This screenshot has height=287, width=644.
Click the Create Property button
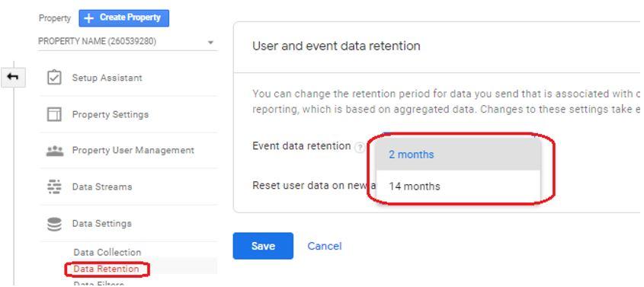(x=123, y=18)
